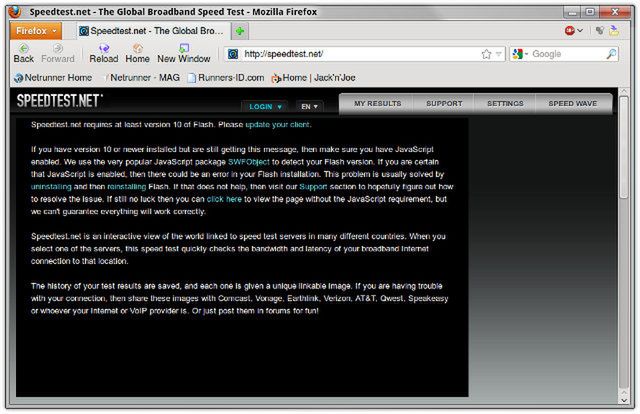Go back using the Back arrow button
640x414 pixels.
[x=23, y=53]
